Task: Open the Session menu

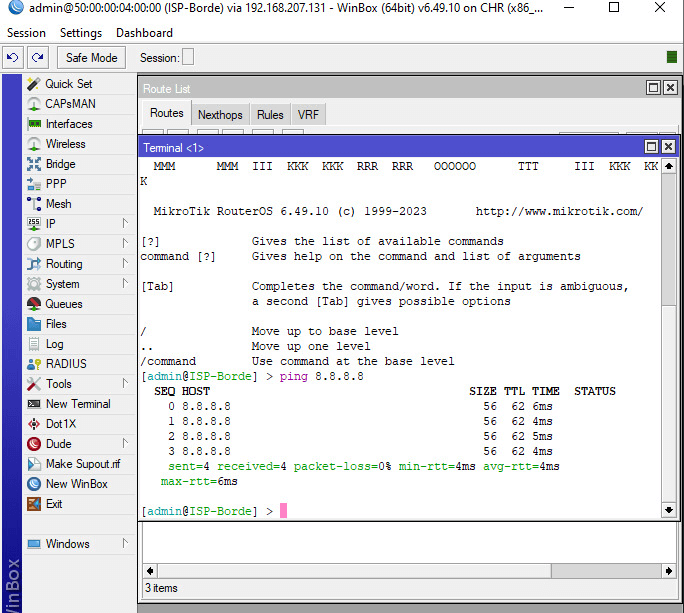Action: point(26,33)
